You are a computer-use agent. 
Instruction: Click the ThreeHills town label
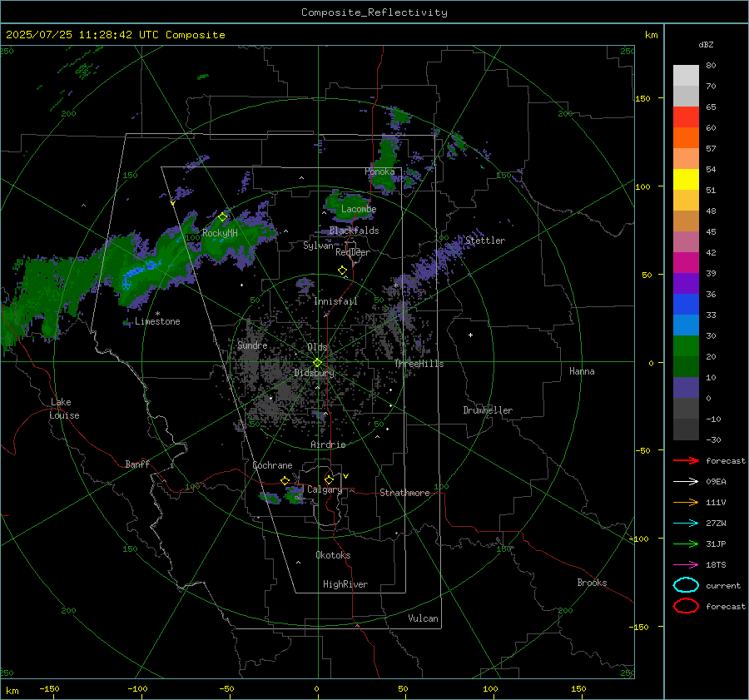point(419,364)
